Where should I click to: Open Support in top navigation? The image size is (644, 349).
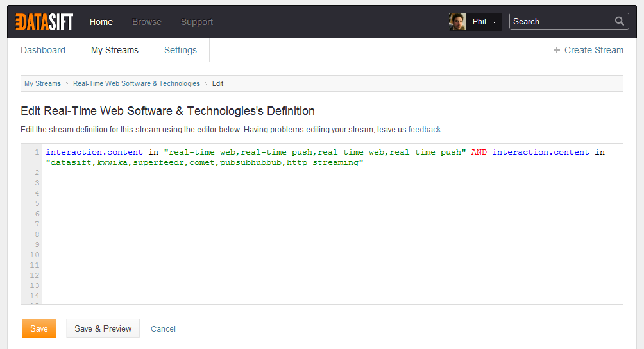[x=197, y=22]
